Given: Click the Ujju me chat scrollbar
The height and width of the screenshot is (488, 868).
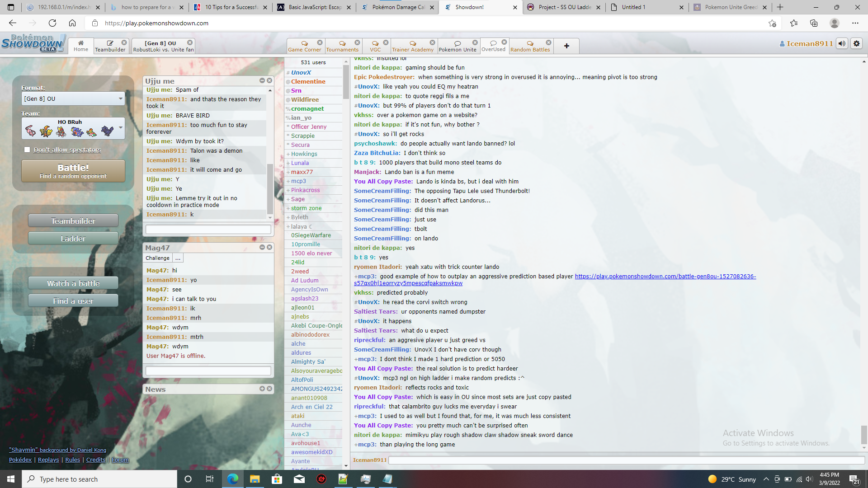Looking at the screenshot, I should coord(270,189).
